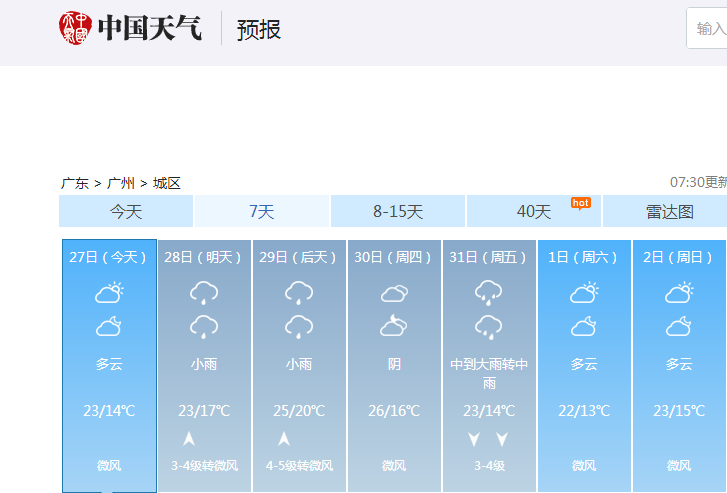The height and width of the screenshot is (493, 727).
Task: Click the search input field
Action: click(710, 28)
